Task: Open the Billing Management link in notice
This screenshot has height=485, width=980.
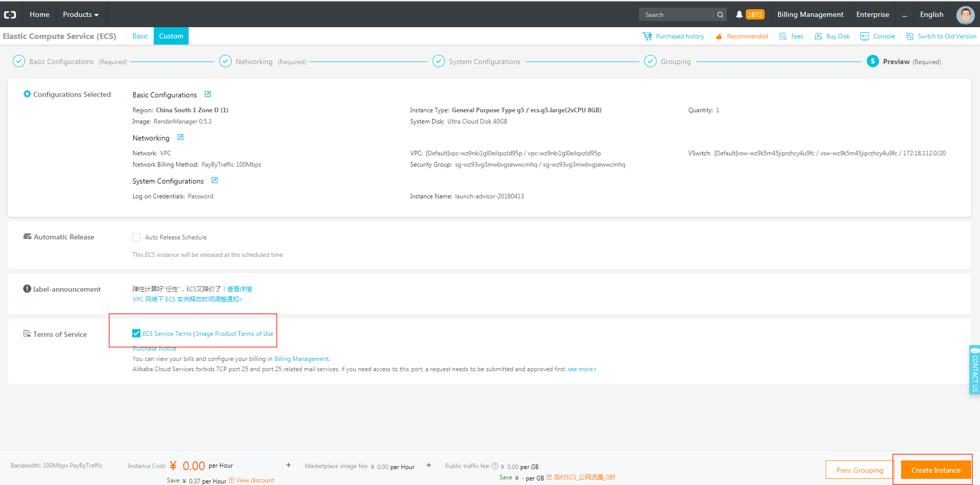Action: [x=301, y=359]
